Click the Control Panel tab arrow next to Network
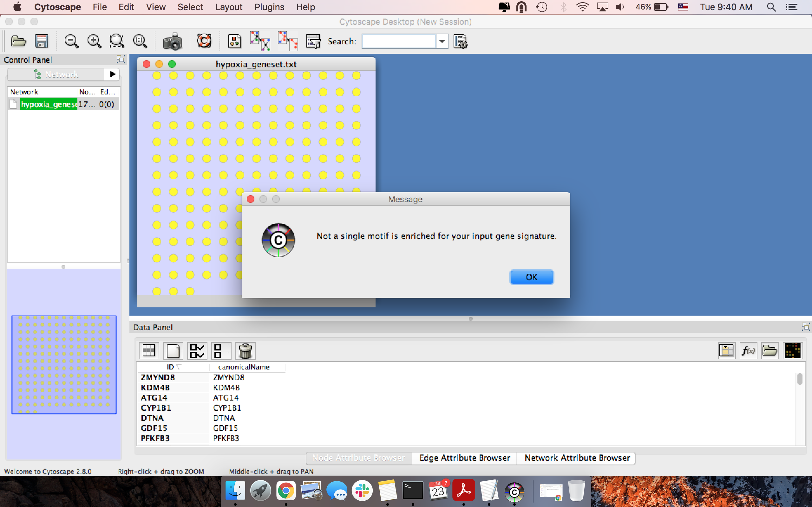The image size is (812, 507). tap(112, 74)
